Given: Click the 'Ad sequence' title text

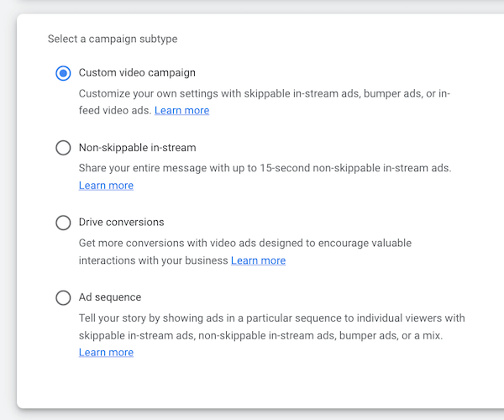Looking at the screenshot, I should (x=110, y=297).
